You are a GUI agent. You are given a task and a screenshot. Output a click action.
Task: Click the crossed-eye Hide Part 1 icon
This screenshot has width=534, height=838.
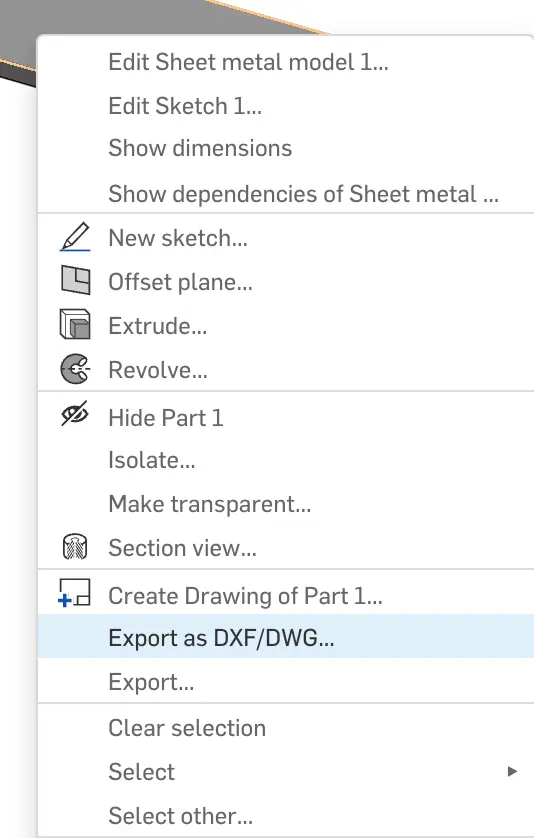click(x=75, y=415)
